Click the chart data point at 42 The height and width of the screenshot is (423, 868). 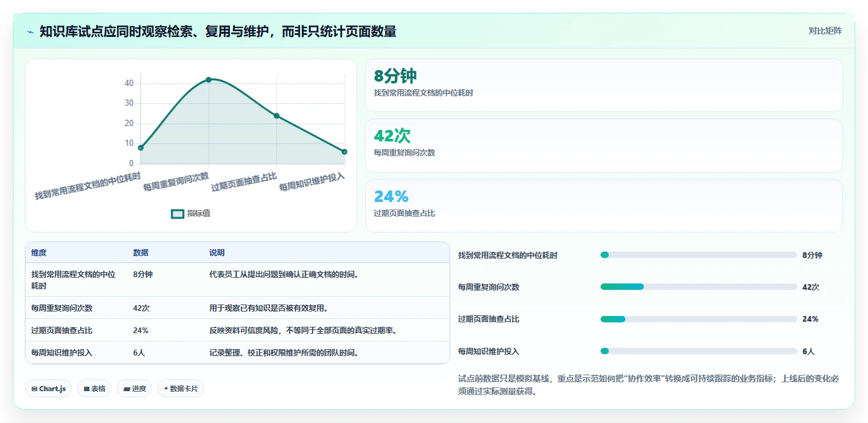coord(208,80)
